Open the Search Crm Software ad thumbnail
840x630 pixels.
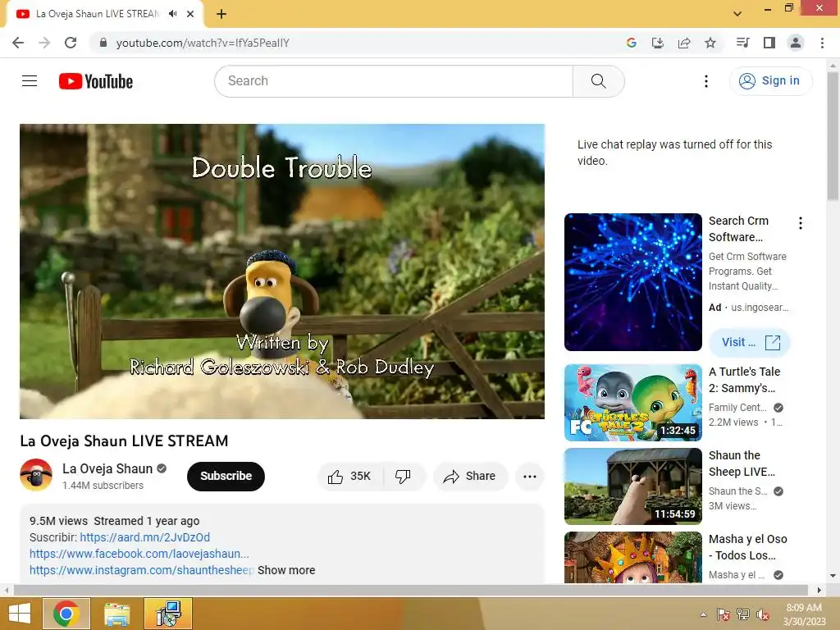coord(632,282)
